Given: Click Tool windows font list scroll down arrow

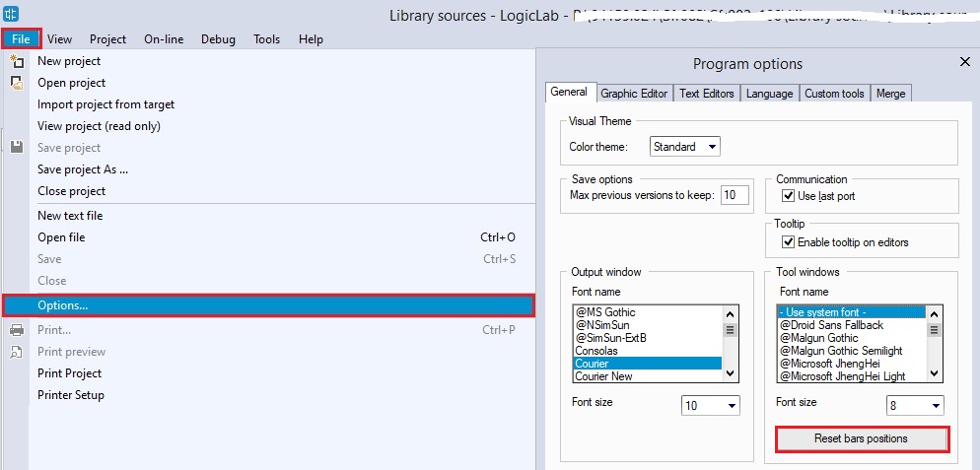Looking at the screenshot, I should 935,373.
